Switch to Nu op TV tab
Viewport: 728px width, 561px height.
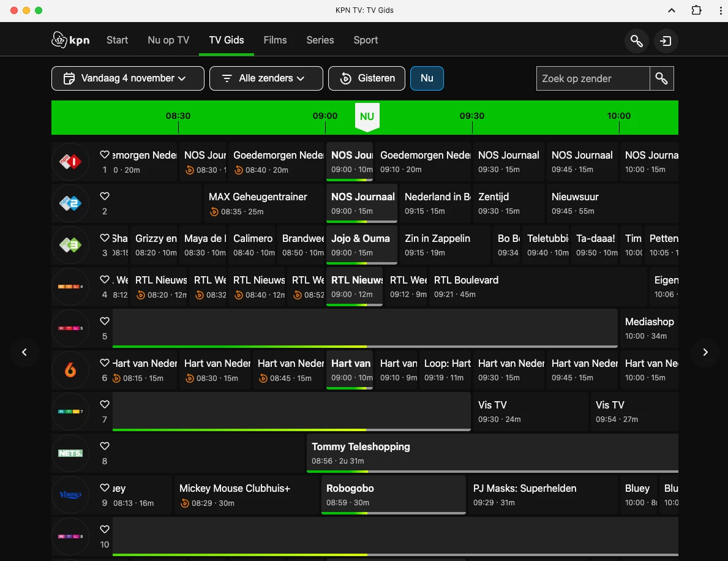[168, 40]
